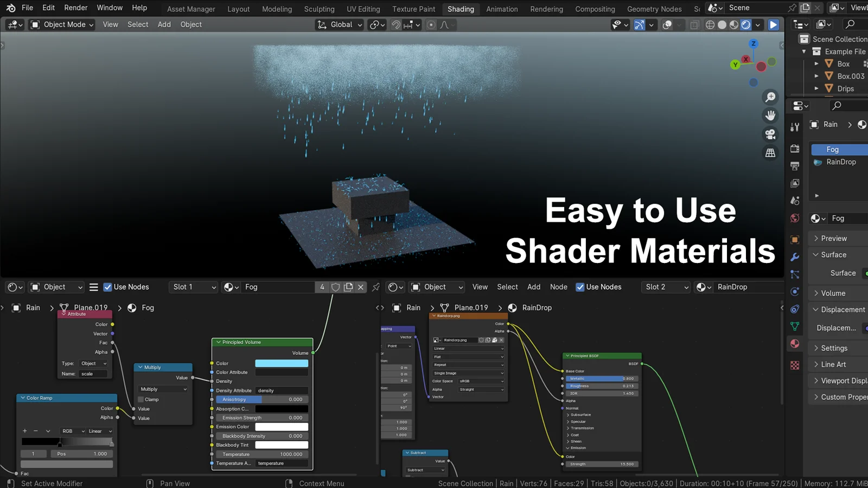The width and height of the screenshot is (868, 488).
Task: Switch to the Animation workspace tab
Action: [x=501, y=9]
